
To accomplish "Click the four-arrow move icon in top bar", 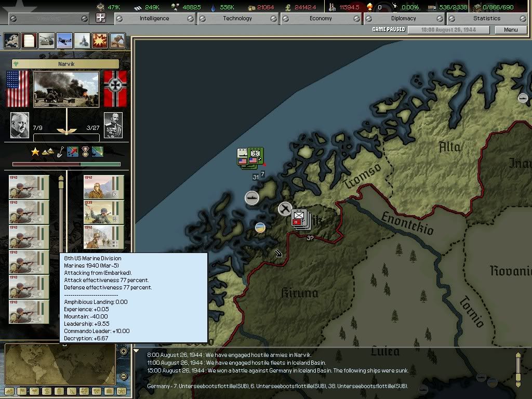I will 101,18.
